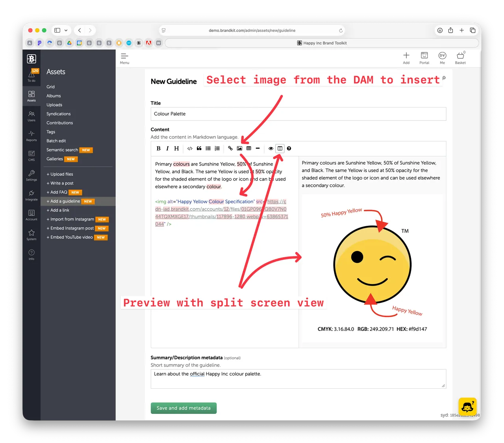Screen dimensions: 504x443
Task: Toggle the preview eye icon
Action: (x=271, y=148)
